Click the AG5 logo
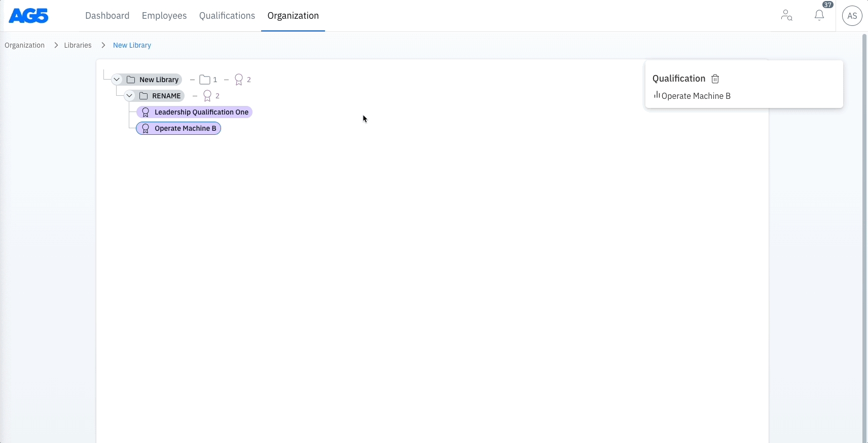This screenshot has height=443, width=868. 29,16
